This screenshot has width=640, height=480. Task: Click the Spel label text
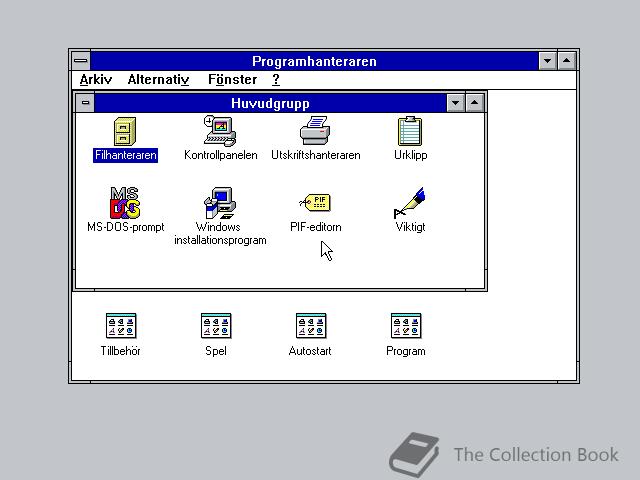coord(216,351)
